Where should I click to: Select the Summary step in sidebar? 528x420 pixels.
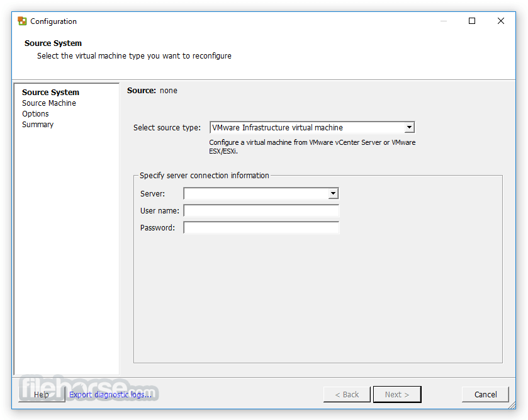[38, 125]
